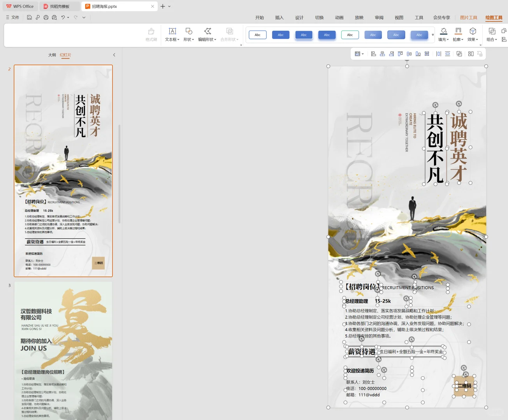The image size is (508, 420).
Task: Distribute objects horizontally in the floating toolbar
Action: 439,54
